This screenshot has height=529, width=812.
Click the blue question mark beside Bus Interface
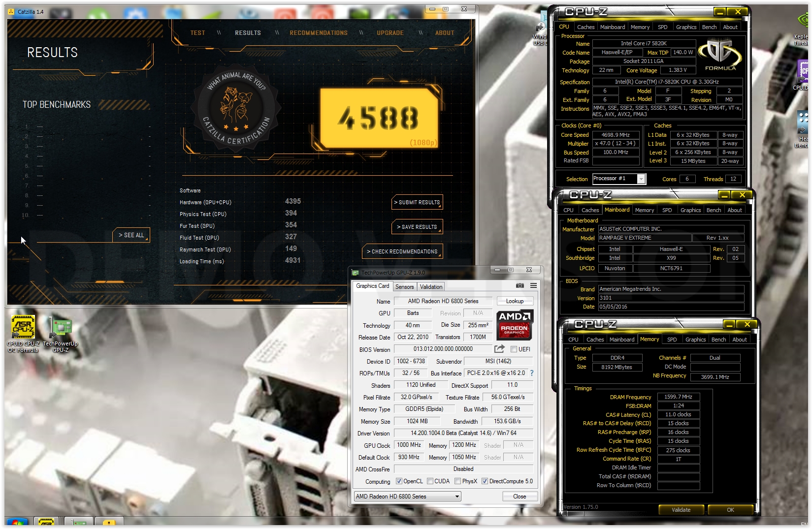[532, 373]
